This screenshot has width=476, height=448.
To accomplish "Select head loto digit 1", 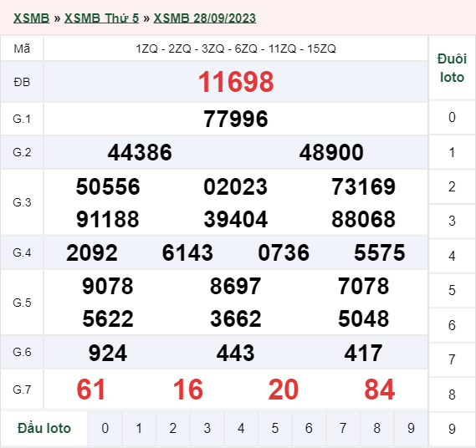I will (x=139, y=428).
